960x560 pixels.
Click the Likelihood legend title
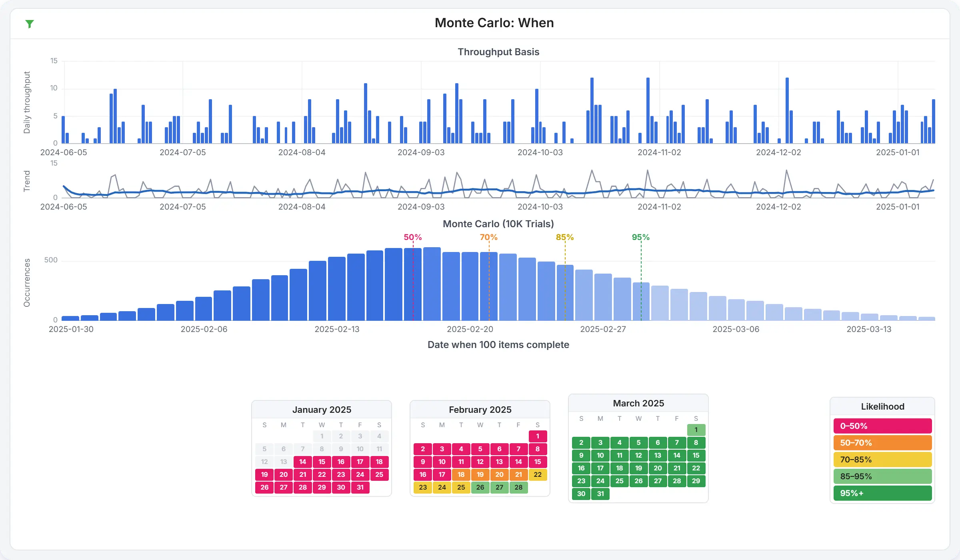click(x=882, y=406)
